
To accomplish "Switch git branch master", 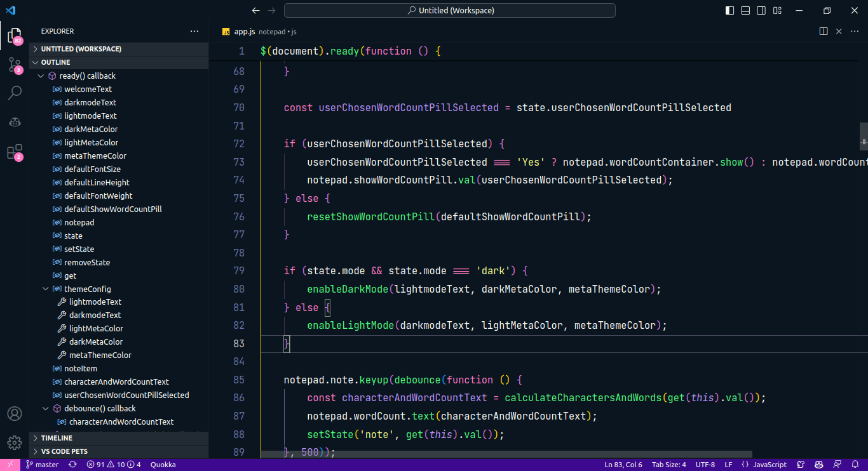I will pyautogui.click(x=43, y=465).
